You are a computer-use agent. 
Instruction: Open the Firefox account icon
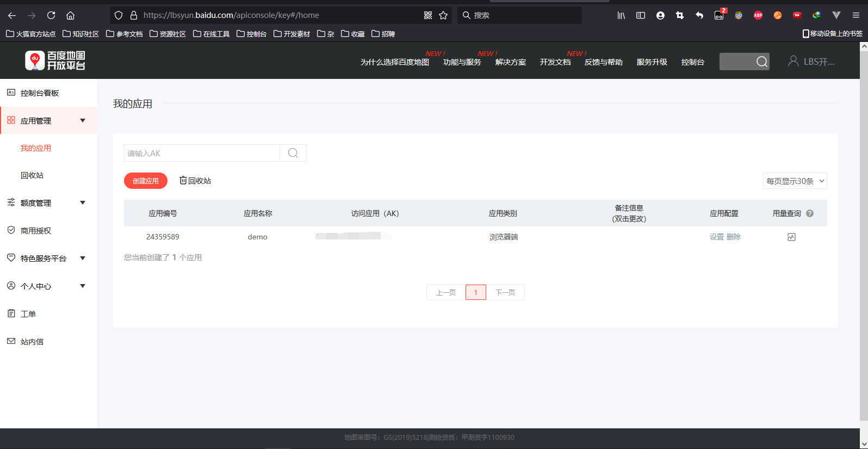[660, 15]
